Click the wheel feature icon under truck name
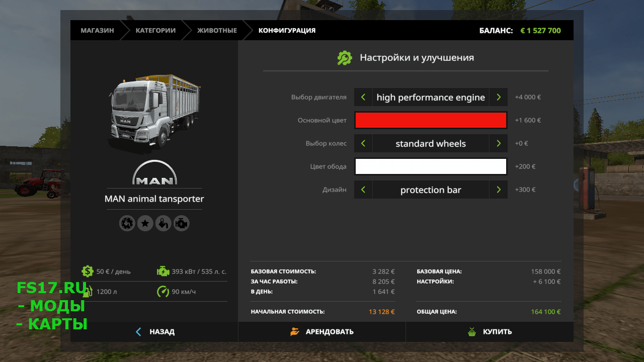The image size is (644, 362). point(127,223)
